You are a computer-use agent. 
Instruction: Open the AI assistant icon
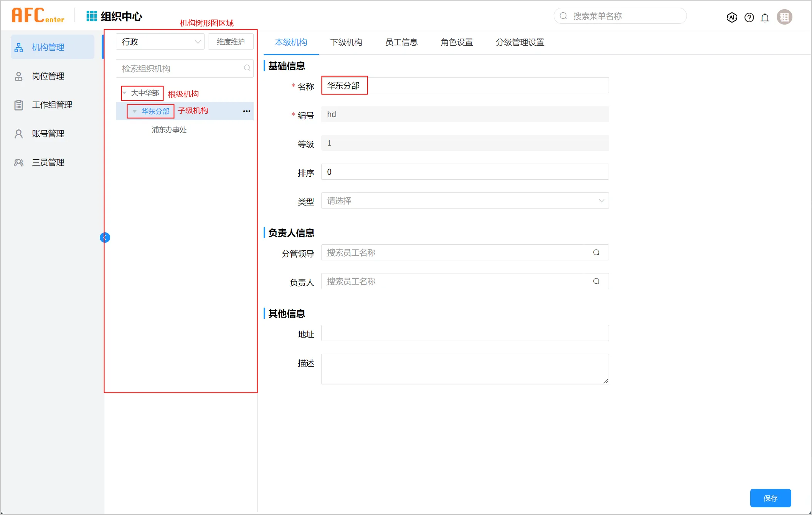(x=732, y=17)
